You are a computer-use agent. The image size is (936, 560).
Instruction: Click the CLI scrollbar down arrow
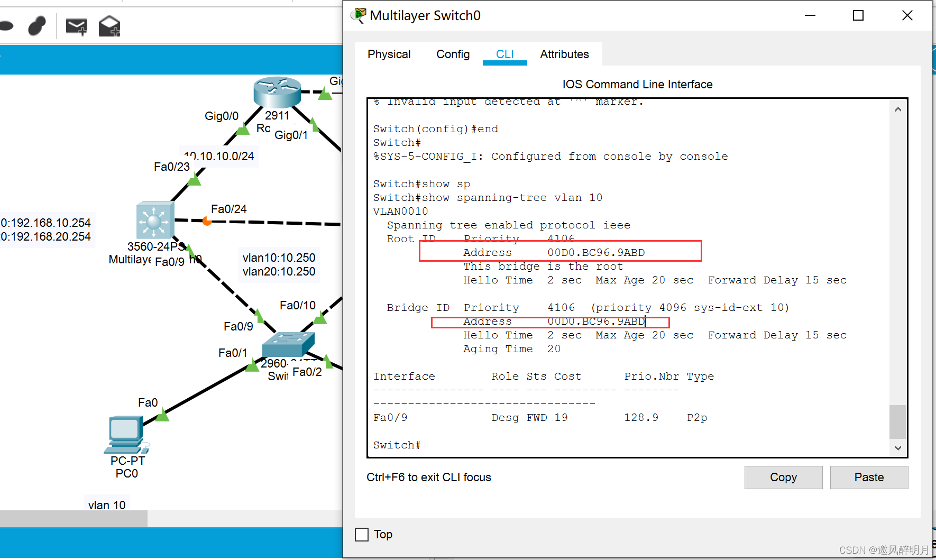tap(898, 448)
